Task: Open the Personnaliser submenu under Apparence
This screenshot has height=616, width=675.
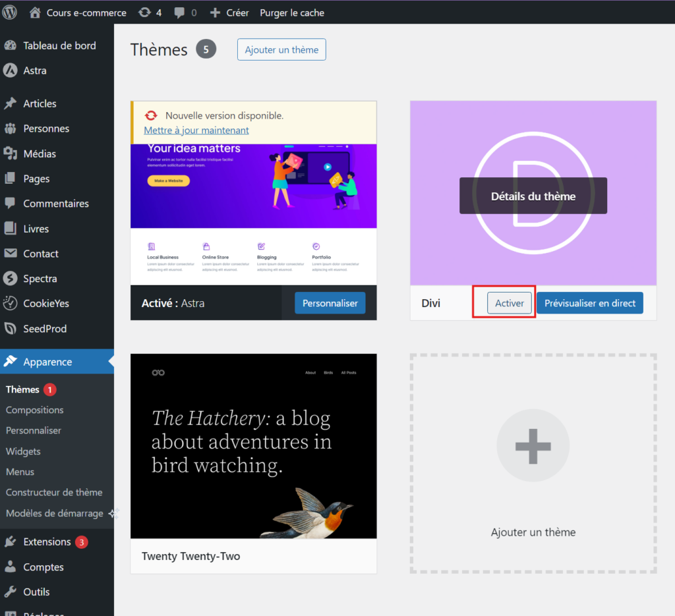Action: [34, 431]
